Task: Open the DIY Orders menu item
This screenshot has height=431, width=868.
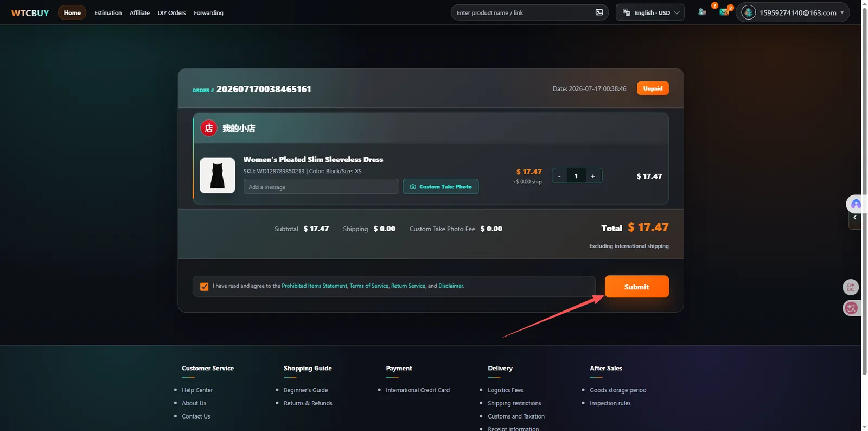Action: (x=171, y=13)
